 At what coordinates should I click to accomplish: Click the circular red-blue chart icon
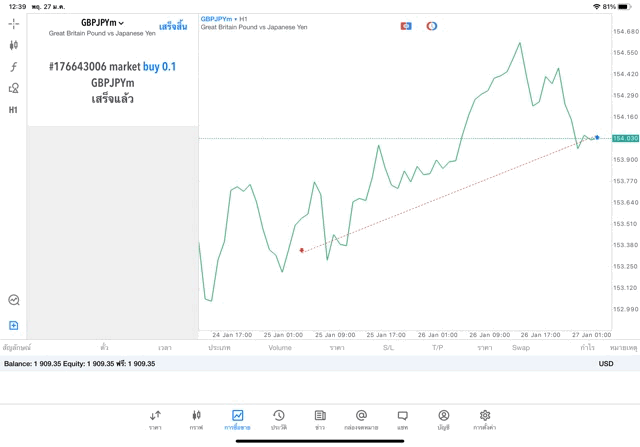click(431, 26)
